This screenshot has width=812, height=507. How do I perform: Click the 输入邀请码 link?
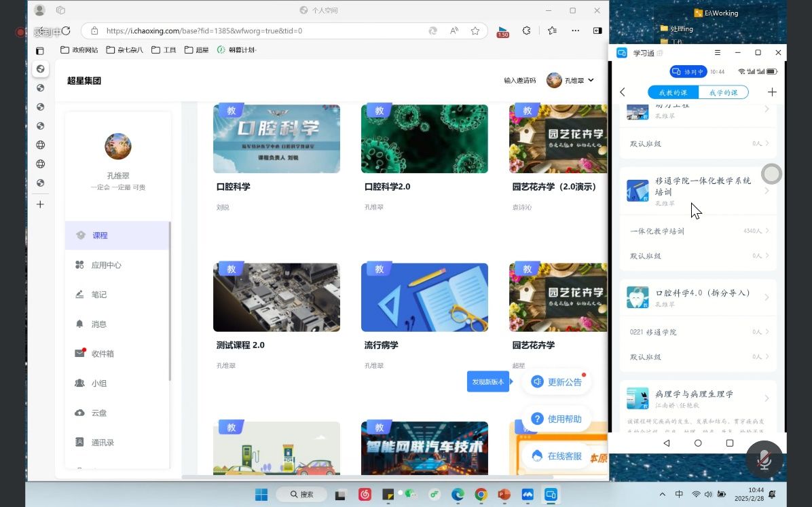(x=519, y=80)
